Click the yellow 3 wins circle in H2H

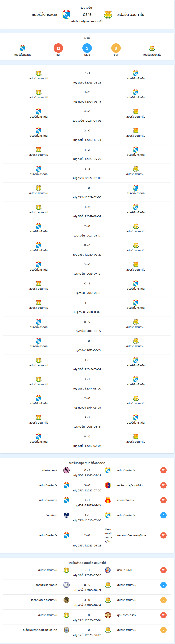click(116, 48)
